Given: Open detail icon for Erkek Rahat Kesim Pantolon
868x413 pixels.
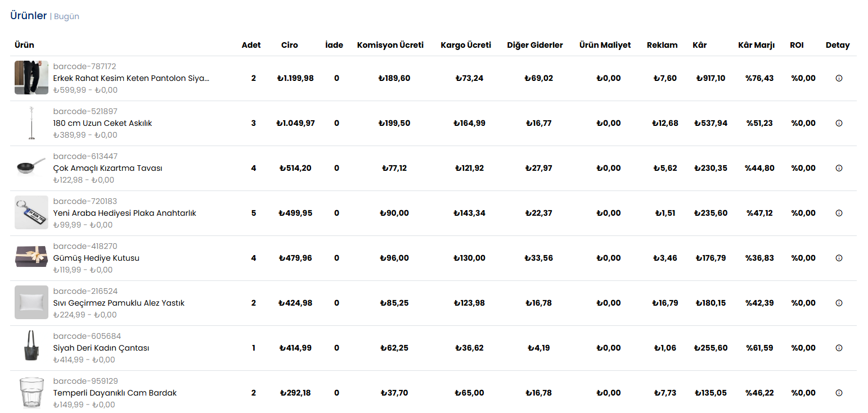Looking at the screenshot, I should tap(839, 78).
